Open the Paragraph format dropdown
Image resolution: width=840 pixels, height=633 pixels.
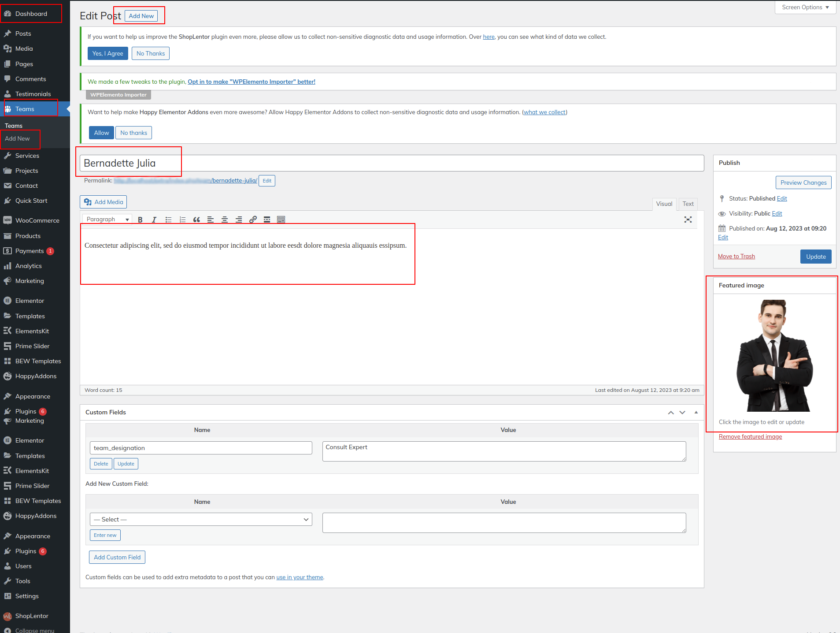pyautogui.click(x=107, y=220)
